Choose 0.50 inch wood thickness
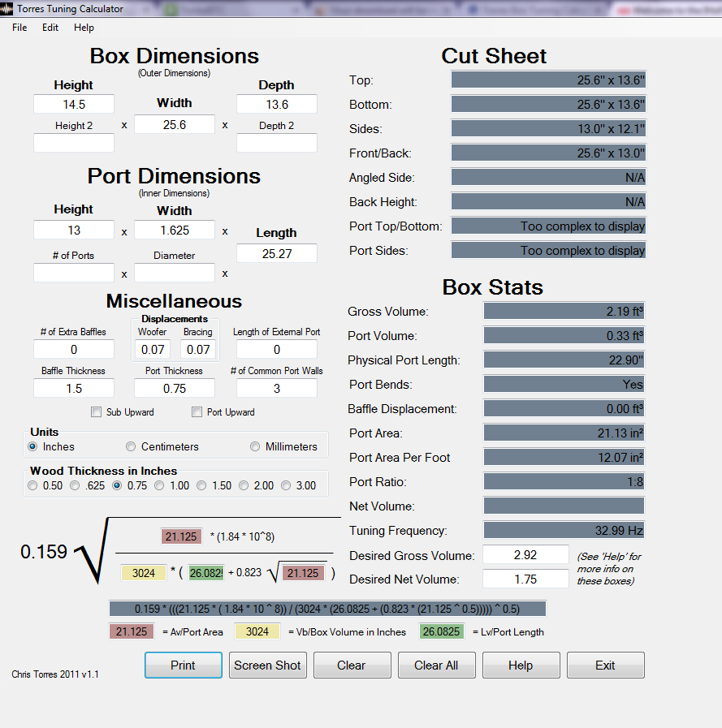 coord(32,486)
